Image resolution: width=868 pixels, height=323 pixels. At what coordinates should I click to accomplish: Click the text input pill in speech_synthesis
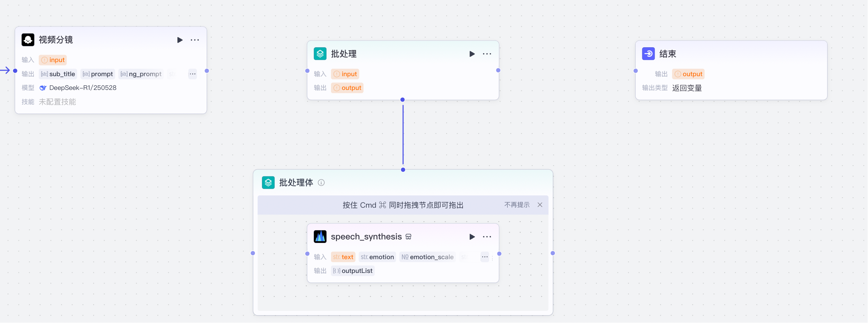pos(343,257)
